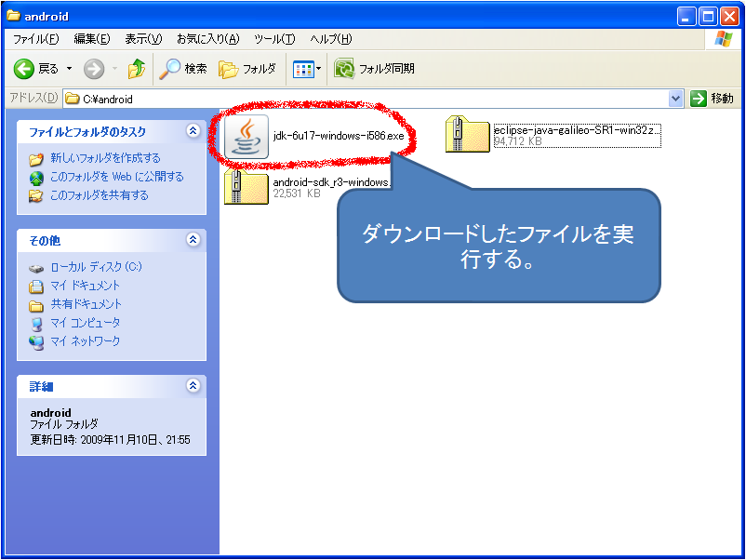Select jdk-6u17-windows-i586.exe file name
746x560 pixels.
(339, 136)
